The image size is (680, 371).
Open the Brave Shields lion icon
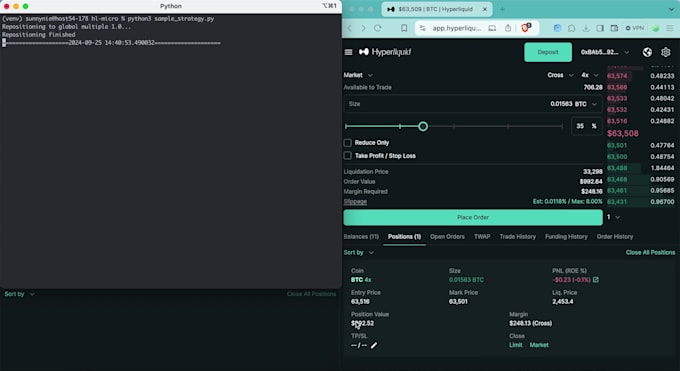click(x=526, y=28)
